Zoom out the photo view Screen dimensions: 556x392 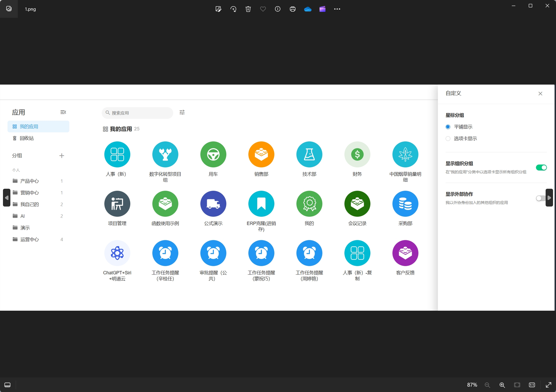[x=487, y=385]
